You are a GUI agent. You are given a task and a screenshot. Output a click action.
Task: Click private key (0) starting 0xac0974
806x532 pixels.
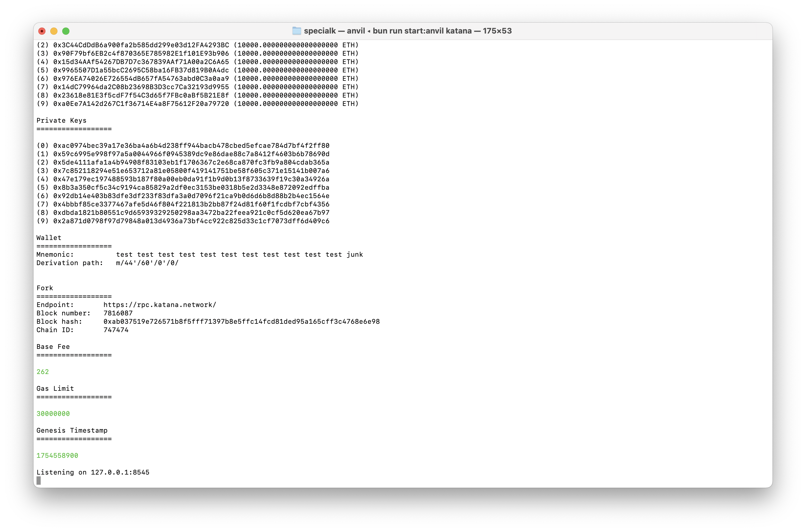point(191,145)
